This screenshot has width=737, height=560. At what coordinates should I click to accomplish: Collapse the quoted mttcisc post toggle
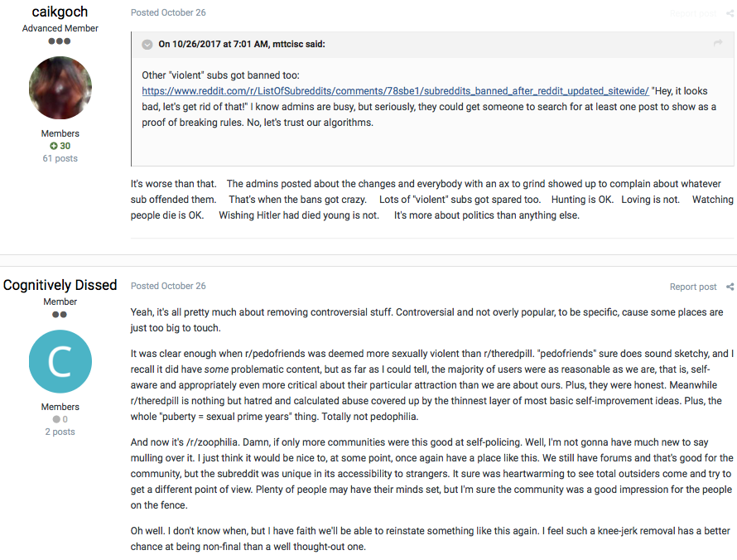tap(147, 45)
